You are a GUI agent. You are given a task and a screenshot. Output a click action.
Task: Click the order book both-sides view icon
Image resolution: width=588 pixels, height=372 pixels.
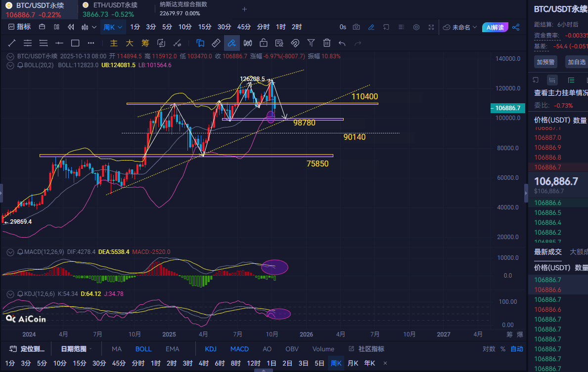pos(552,80)
